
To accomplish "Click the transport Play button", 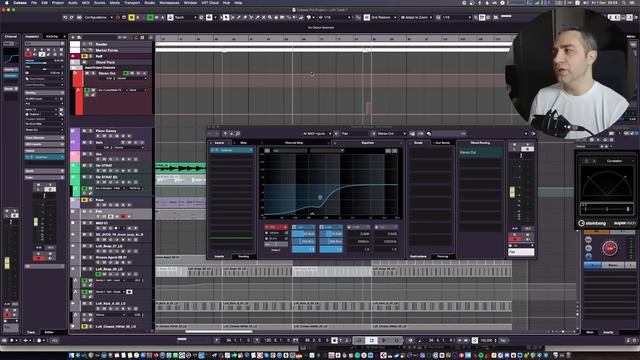I will pos(384,340).
